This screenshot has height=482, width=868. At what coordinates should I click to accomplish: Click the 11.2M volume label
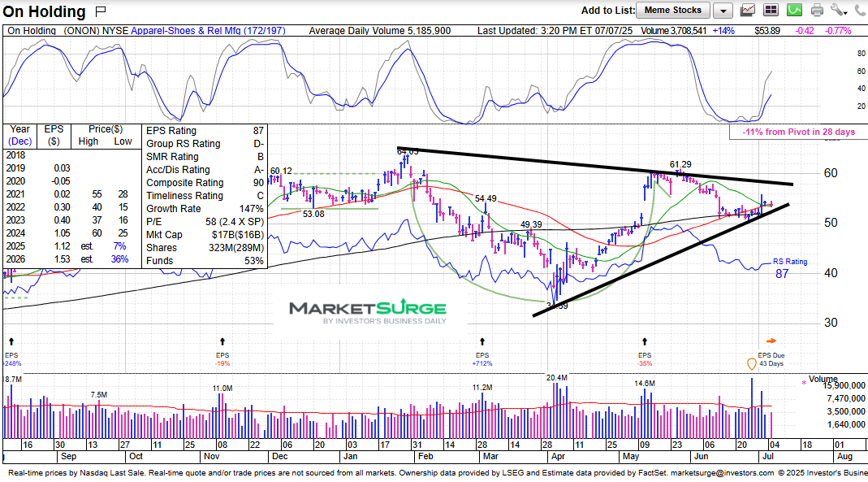(x=482, y=387)
